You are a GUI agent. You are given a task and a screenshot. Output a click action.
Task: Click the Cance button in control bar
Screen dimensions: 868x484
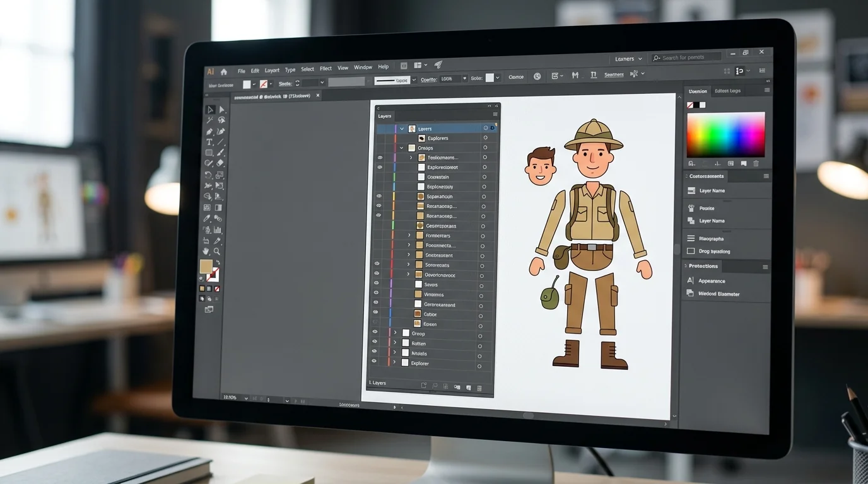[516, 77]
